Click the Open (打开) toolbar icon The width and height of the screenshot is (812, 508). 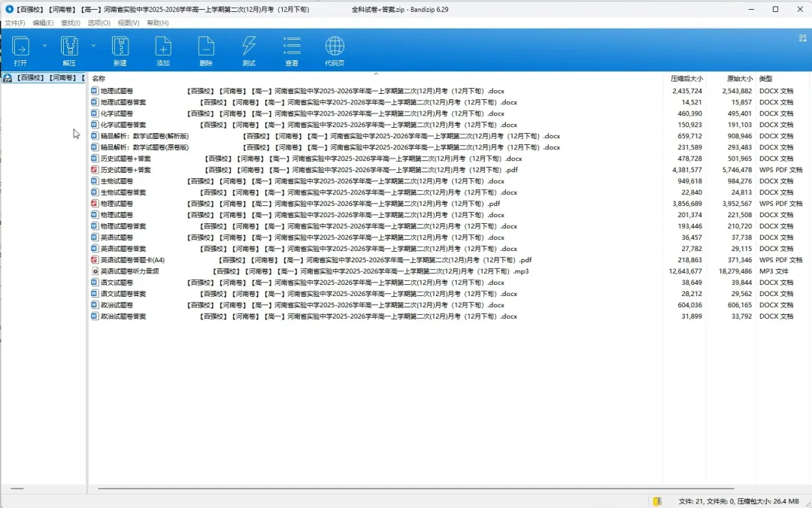20,51
